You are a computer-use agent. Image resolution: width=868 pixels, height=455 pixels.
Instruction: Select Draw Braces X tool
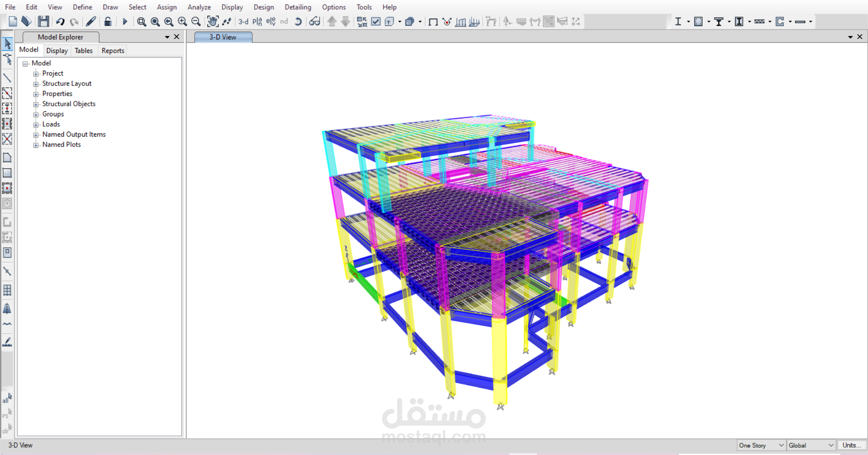click(x=7, y=139)
